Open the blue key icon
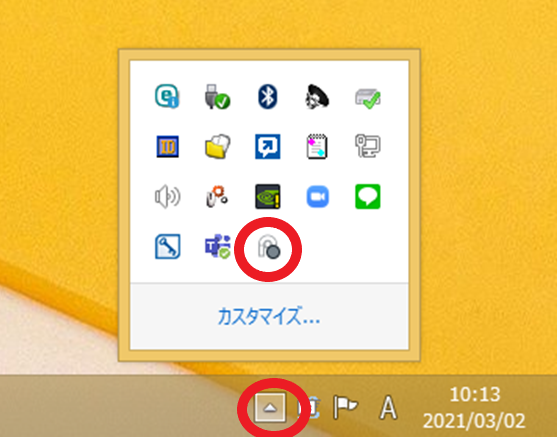Viewport: 557px width, 437px height. (x=167, y=246)
